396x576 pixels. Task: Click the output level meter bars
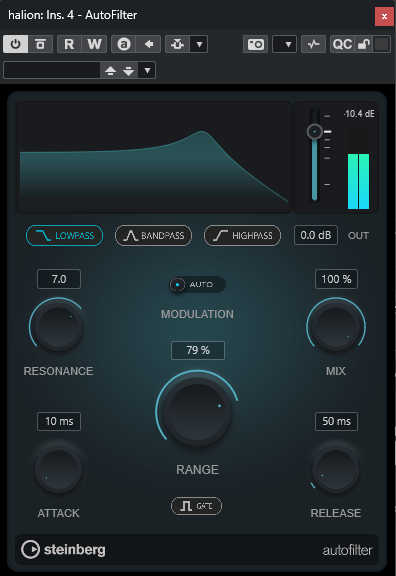tap(359, 168)
